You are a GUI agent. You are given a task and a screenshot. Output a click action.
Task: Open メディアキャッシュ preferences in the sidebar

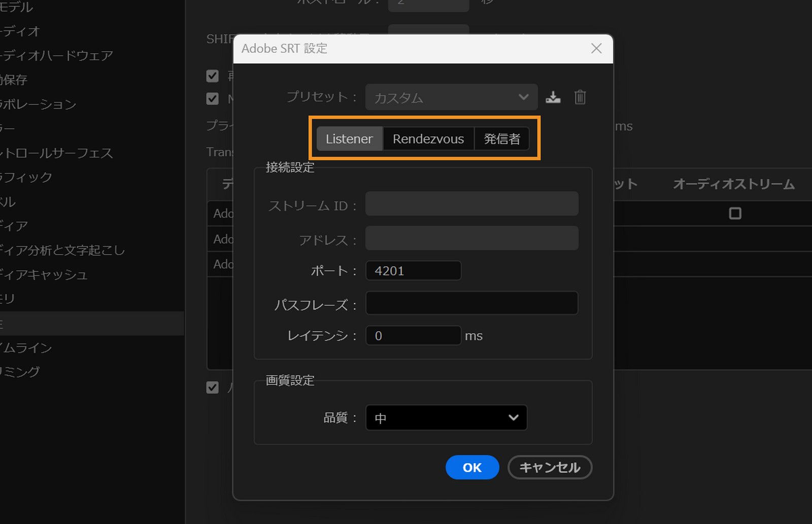pos(43,274)
